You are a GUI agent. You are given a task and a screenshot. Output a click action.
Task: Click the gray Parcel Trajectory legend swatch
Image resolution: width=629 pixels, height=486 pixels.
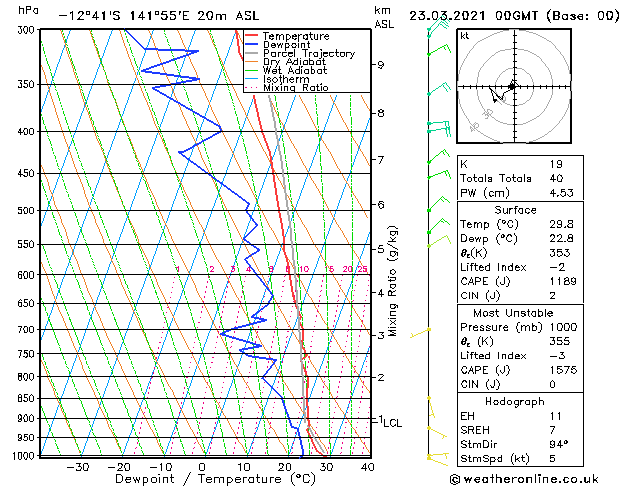(x=252, y=53)
